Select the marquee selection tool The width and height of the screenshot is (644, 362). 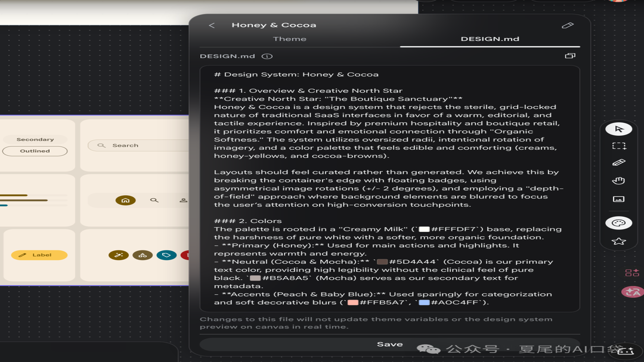(619, 146)
